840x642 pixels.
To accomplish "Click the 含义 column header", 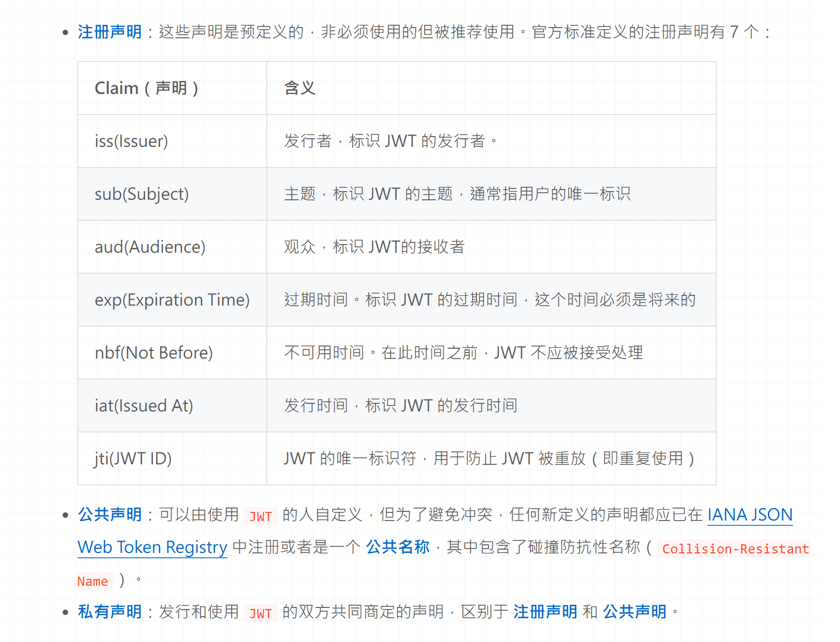I will [300, 88].
